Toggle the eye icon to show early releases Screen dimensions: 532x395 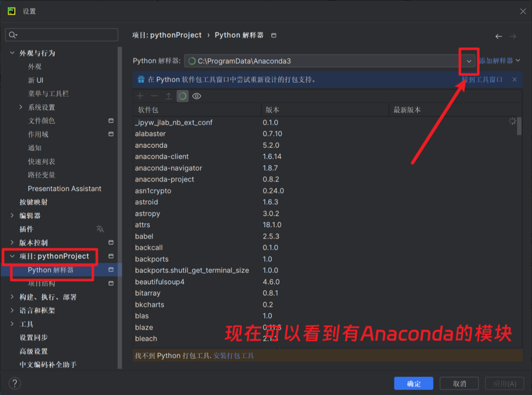tap(196, 96)
